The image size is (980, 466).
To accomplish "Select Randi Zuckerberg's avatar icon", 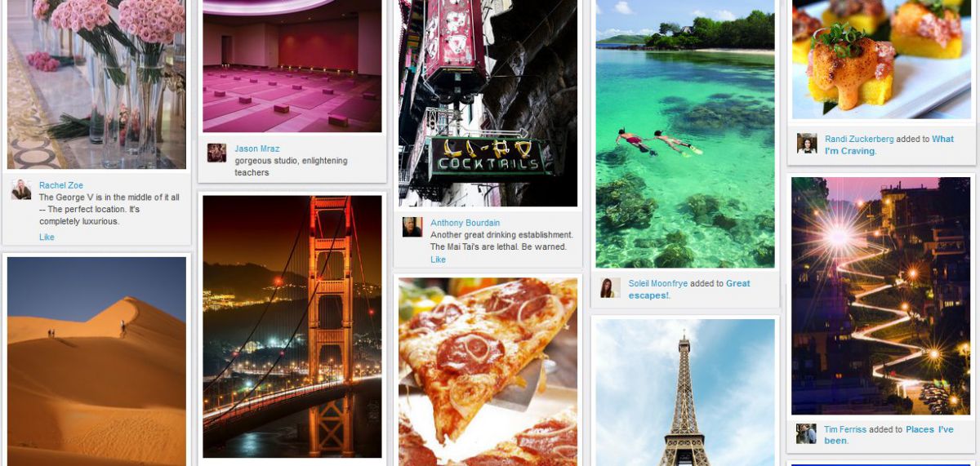I will coord(807,144).
